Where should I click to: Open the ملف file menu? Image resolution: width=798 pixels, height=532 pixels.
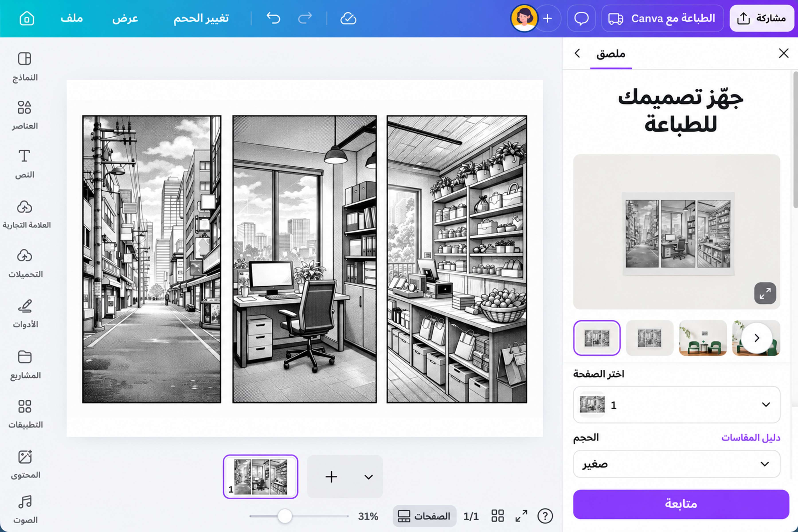72,18
